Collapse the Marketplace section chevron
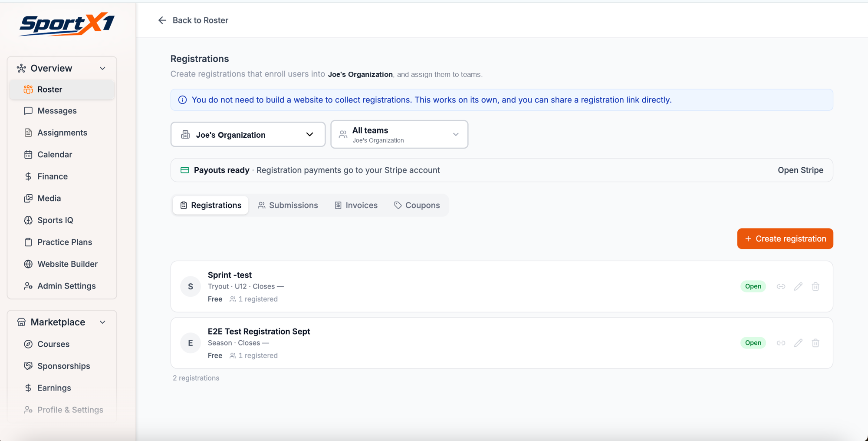The width and height of the screenshot is (868, 441). click(x=102, y=322)
